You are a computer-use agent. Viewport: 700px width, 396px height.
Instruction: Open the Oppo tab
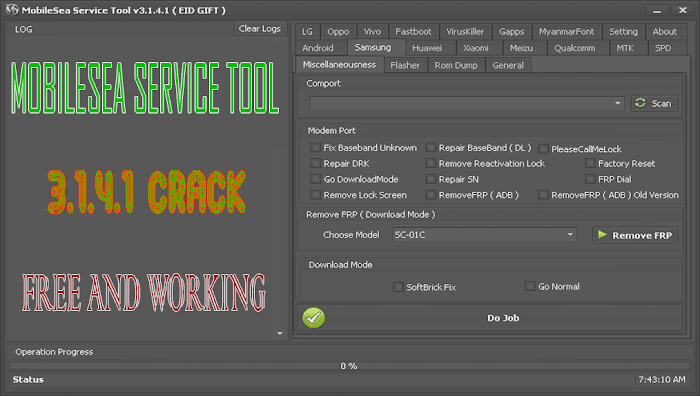(x=338, y=32)
